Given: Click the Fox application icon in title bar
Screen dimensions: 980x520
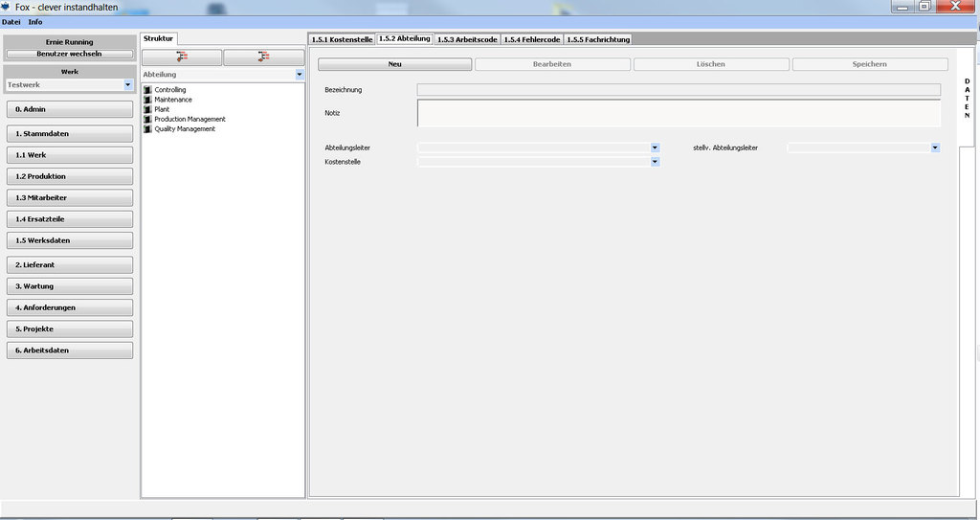Looking at the screenshot, I should click(6, 7).
